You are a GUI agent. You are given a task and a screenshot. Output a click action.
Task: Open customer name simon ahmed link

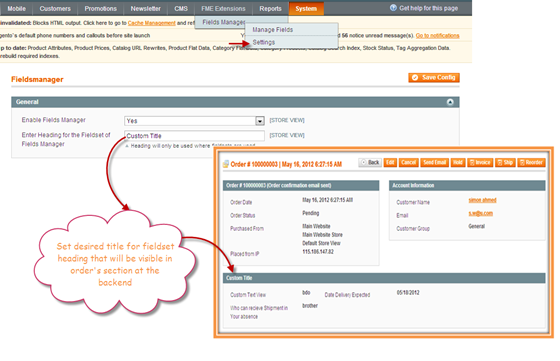[482, 200]
